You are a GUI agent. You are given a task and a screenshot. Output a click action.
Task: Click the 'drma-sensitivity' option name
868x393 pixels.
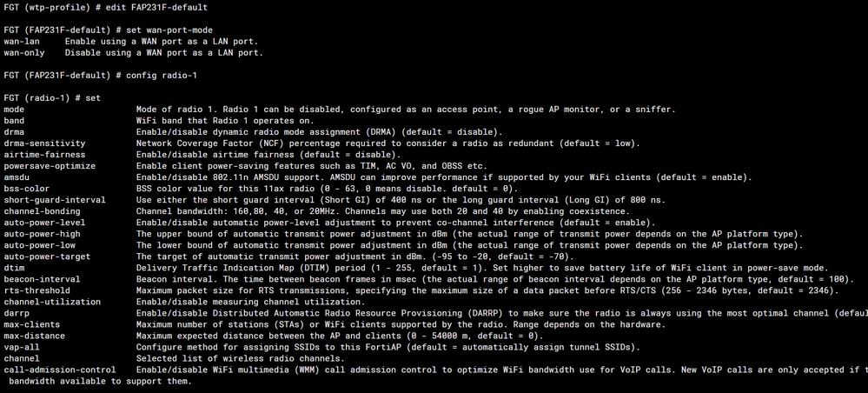(44, 143)
